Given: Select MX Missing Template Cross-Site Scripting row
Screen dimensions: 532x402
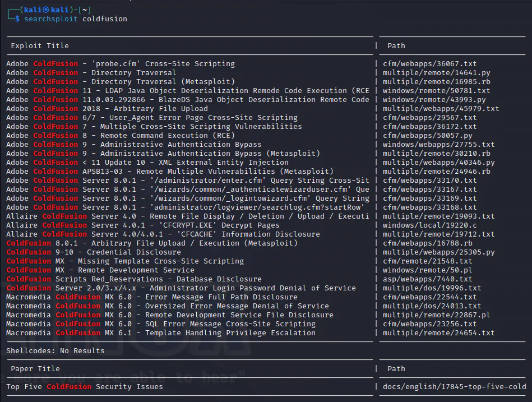Looking at the screenshot, I should tap(125, 262).
